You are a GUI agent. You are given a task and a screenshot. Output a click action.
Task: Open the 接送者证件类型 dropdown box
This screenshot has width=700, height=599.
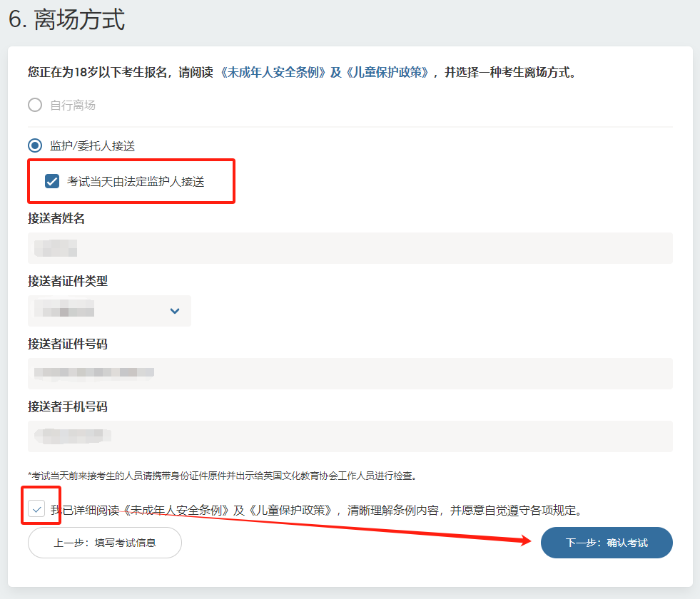click(109, 311)
